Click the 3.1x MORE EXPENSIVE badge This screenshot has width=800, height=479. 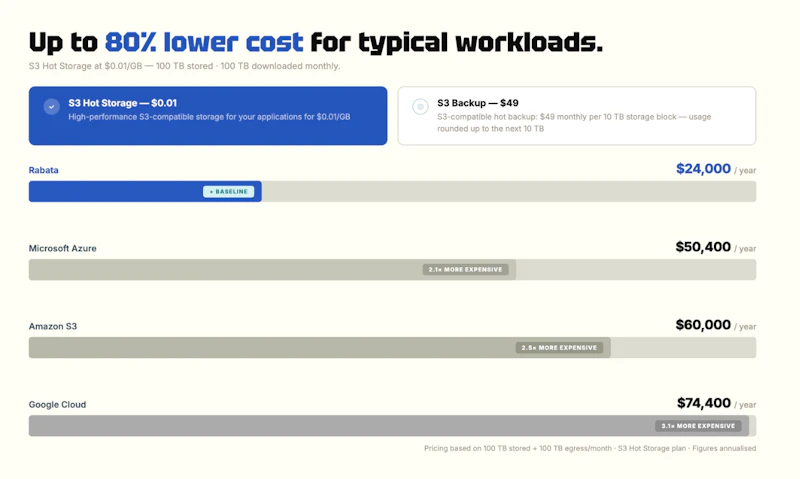pyautogui.click(x=698, y=426)
